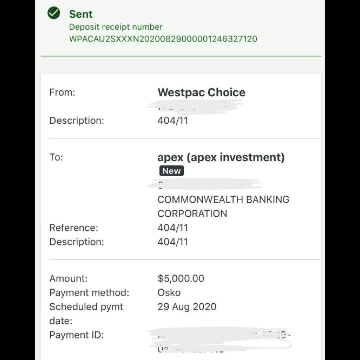Select the 29 Aug 2020 scheduled date
360x360 pixels.
pos(187,307)
